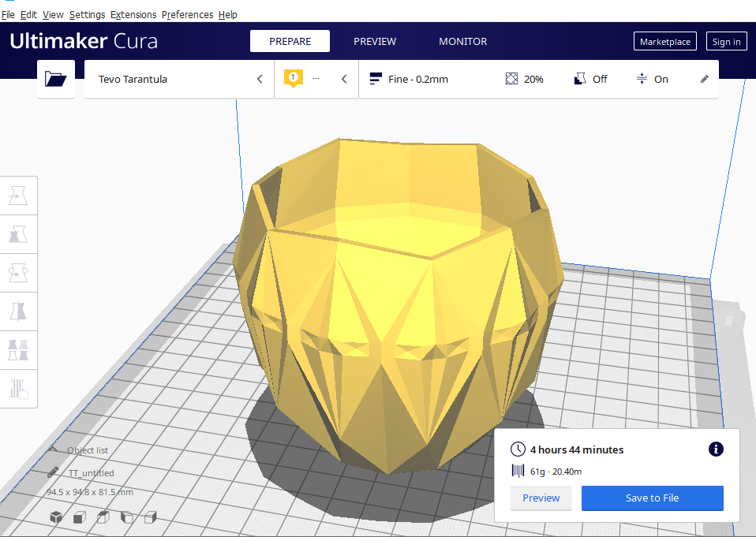Image resolution: width=756 pixels, height=537 pixels.
Task: Switch to the PREVIEW stage
Action: [x=375, y=42]
